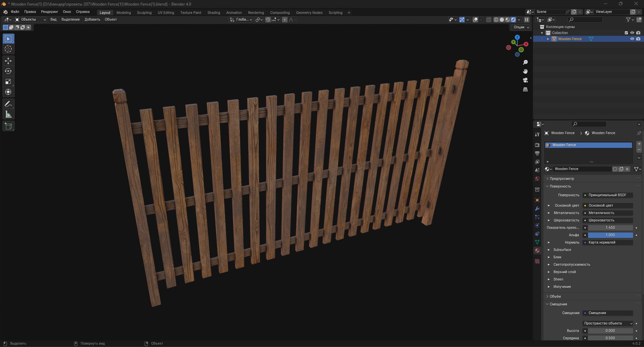The width and height of the screenshot is (644, 347).
Task: Activate the Scale tool
Action: 8,82
